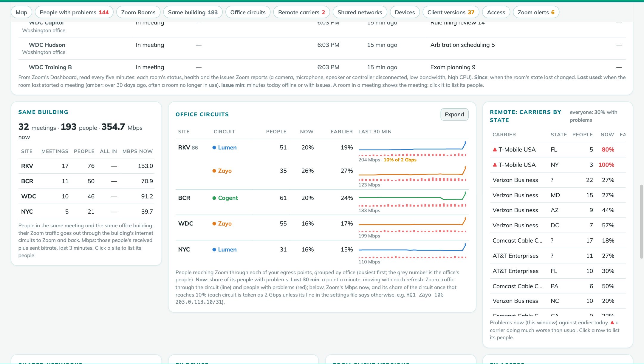644x364 pixels.
Task: Open the Verizon Business AZ carrier row
Action: coord(558,210)
